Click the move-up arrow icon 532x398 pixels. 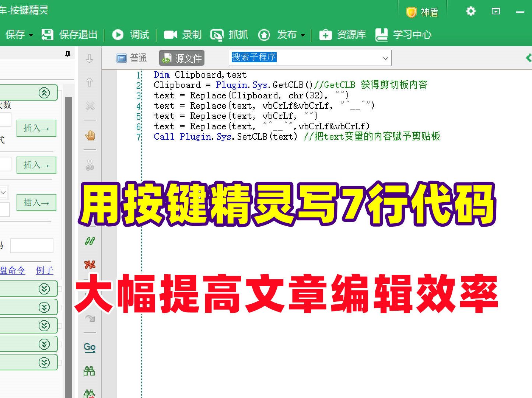click(x=90, y=82)
